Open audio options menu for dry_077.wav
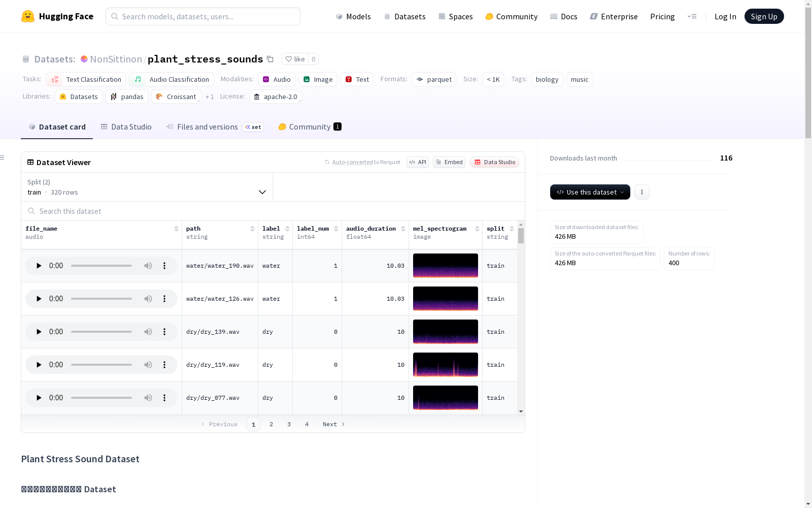 click(164, 398)
